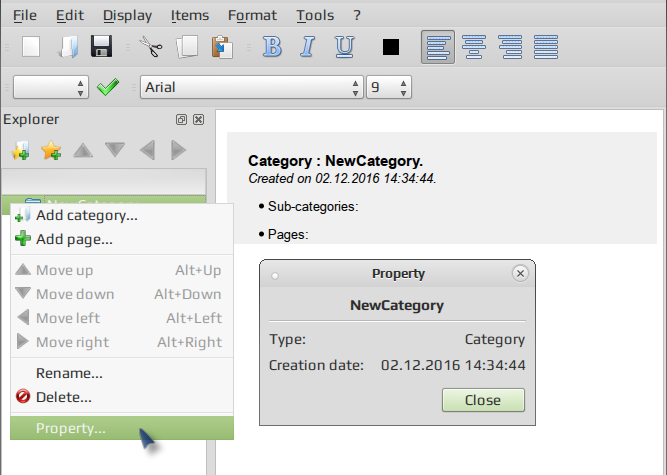Open the File menu
The height and width of the screenshot is (475, 667).
pos(25,15)
